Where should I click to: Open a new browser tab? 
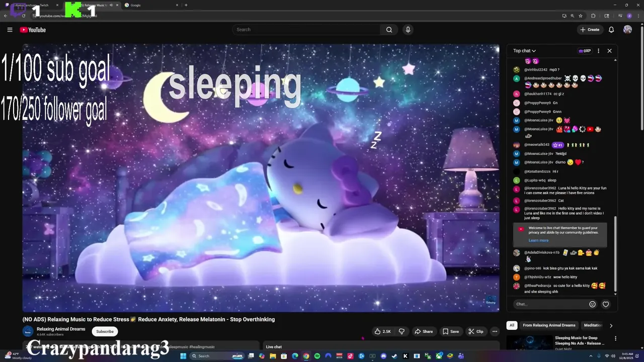(186, 5)
